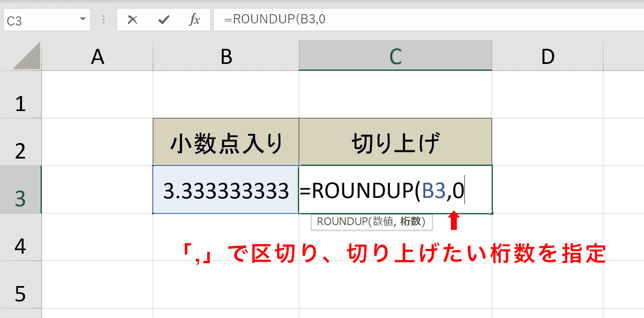This screenshot has width=644, height=318.
Task: Open Insert Function dialog via fx icon
Action: pyautogui.click(x=195, y=20)
